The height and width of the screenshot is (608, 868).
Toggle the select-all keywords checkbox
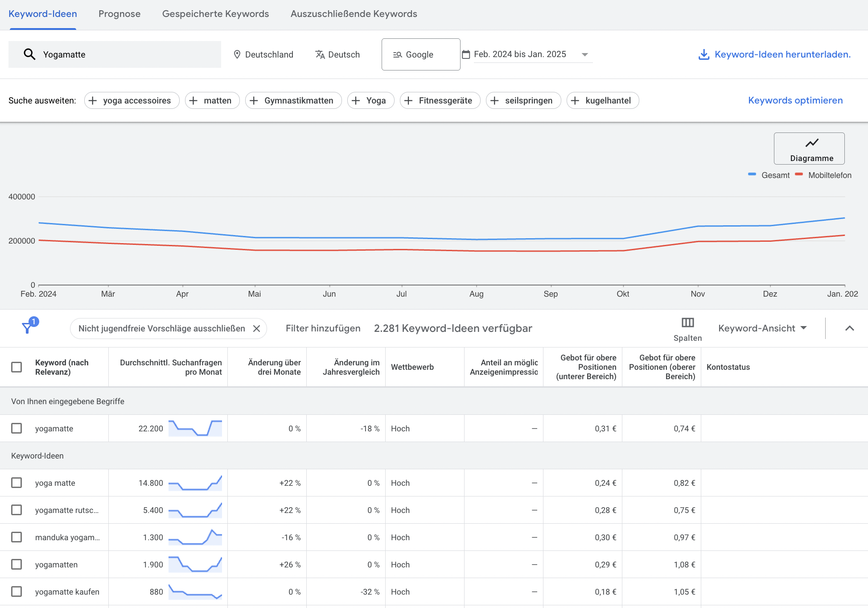coord(16,367)
